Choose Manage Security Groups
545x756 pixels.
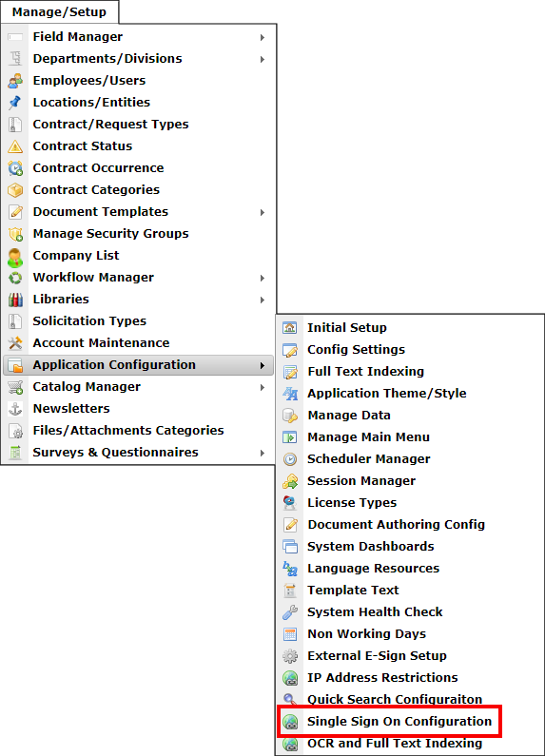[x=110, y=234]
